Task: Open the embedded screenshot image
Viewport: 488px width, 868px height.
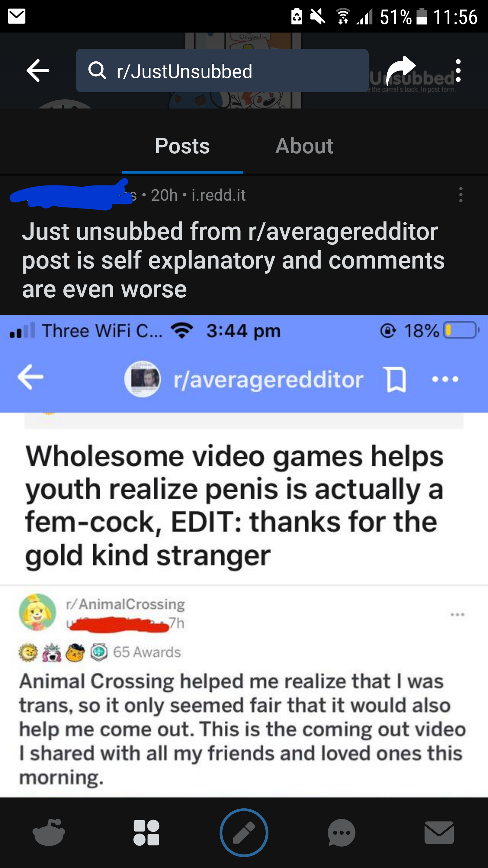Action: pos(244,556)
